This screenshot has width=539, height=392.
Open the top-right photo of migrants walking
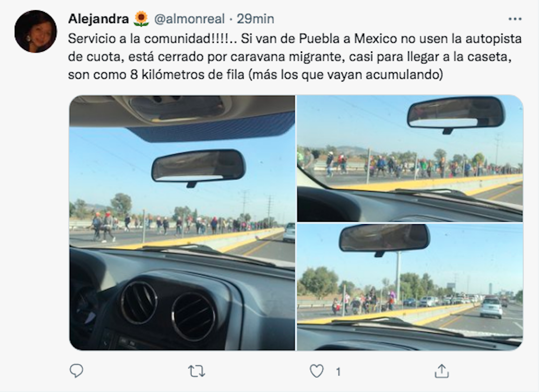(410, 158)
